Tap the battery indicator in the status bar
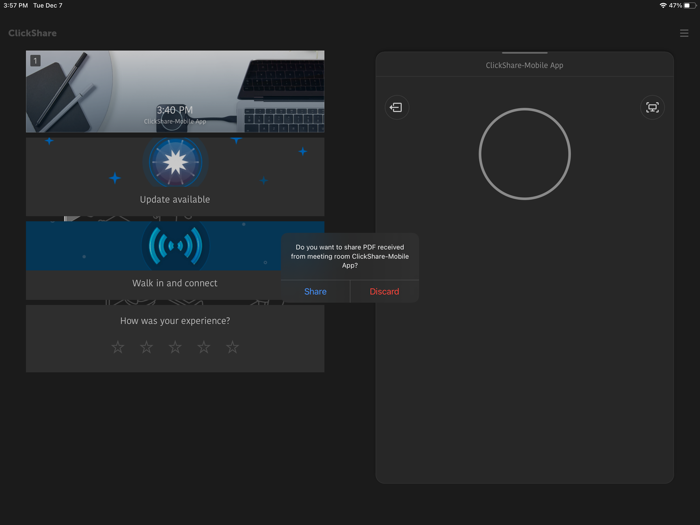Screen dimensions: 700x525 pyautogui.click(x=690, y=5)
